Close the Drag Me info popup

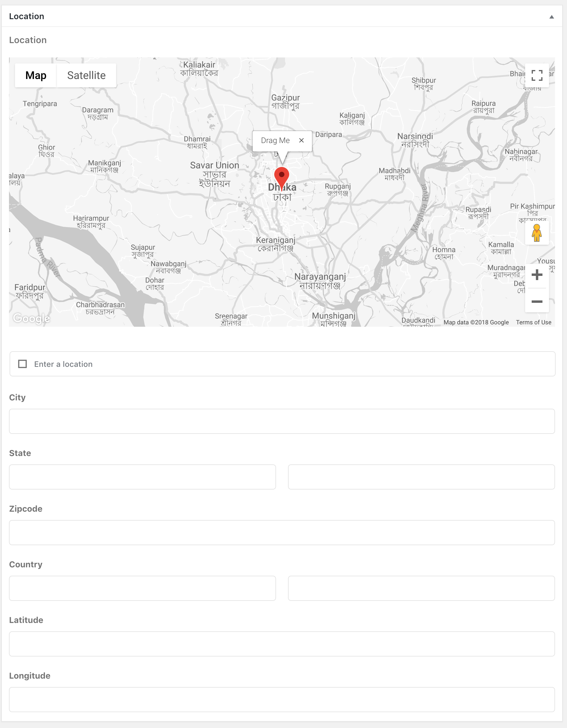pos(301,140)
